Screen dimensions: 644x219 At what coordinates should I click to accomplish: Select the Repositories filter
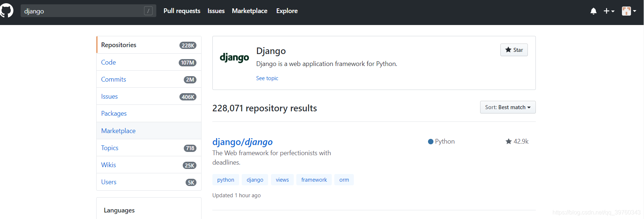pos(149,45)
